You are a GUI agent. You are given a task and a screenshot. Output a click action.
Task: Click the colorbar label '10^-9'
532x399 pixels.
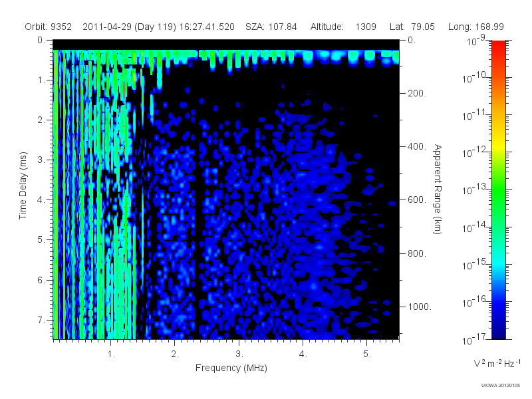tap(476, 41)
